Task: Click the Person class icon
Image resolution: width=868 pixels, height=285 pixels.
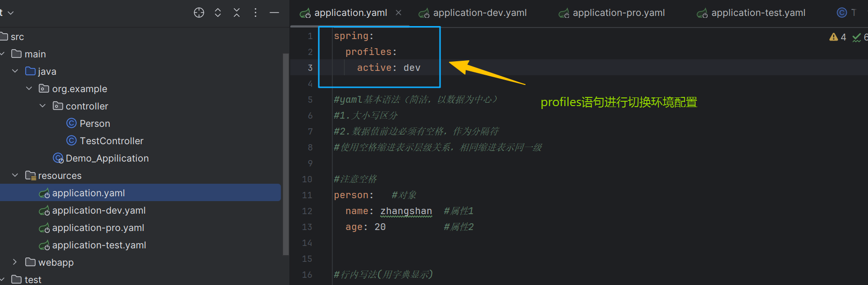Action: pos(71,123)
